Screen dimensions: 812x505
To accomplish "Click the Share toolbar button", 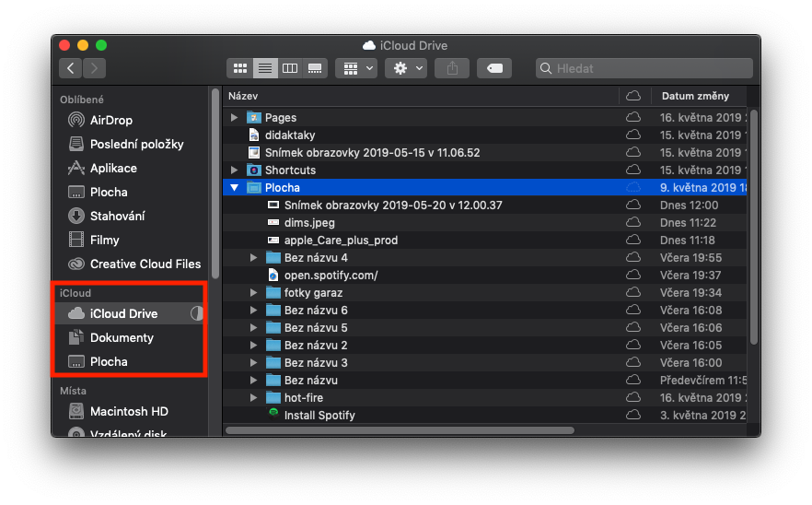I will click(x=452, y=68).
